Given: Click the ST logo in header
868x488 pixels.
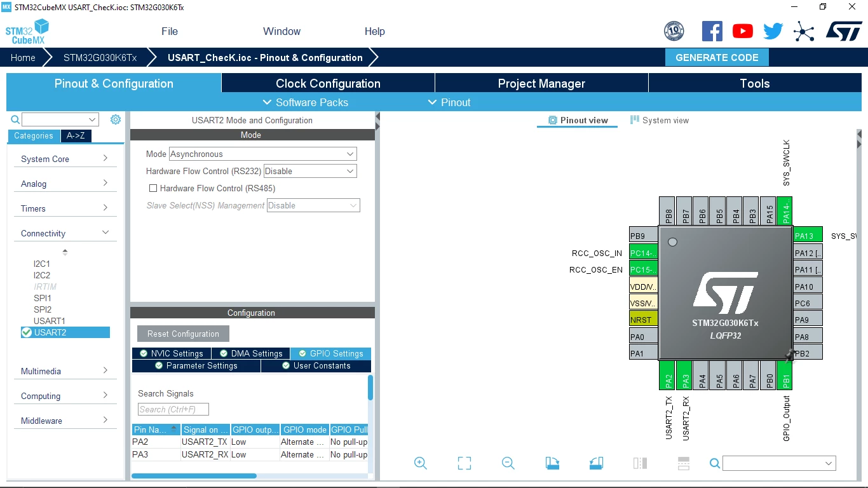Looking at the screenshot, I should click(844, 31).
